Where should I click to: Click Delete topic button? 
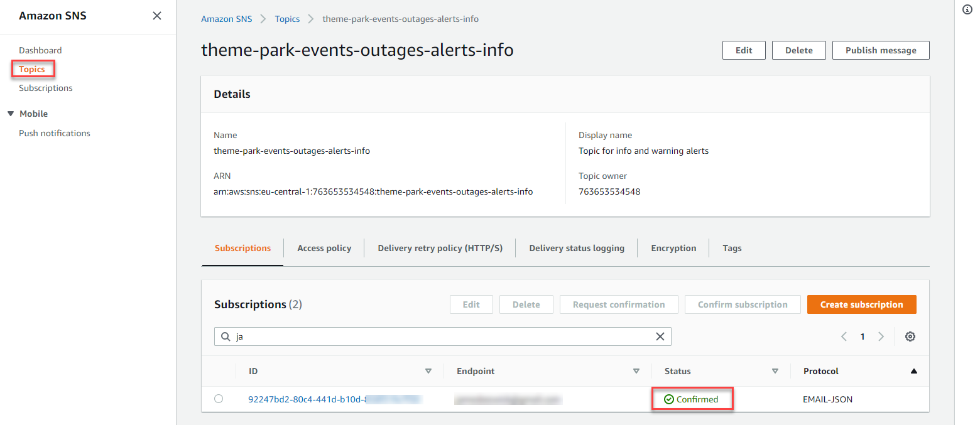(x=799, y=50)
